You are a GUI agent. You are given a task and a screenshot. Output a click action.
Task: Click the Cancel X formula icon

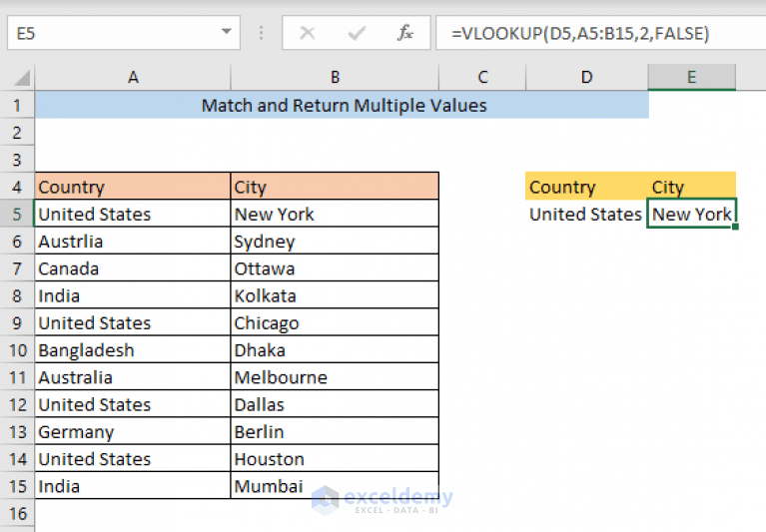[x=308, y=33]
